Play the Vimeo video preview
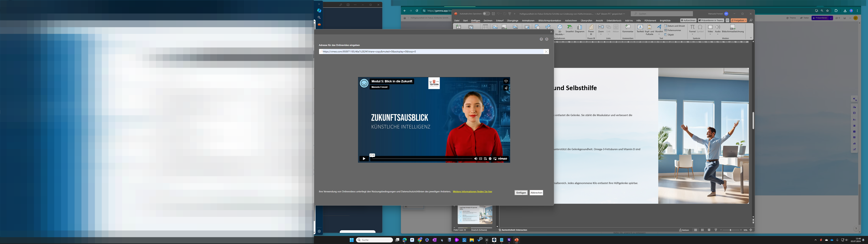Viewport: 868px width, 244px height. point(364,158)
